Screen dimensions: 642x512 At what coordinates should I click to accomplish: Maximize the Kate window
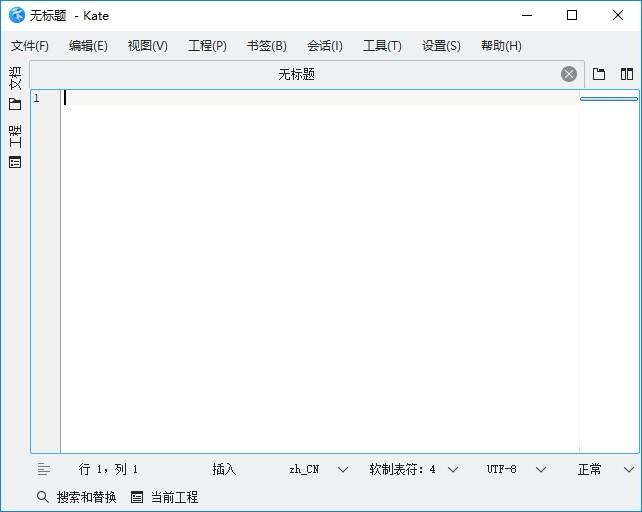[572, 16]
